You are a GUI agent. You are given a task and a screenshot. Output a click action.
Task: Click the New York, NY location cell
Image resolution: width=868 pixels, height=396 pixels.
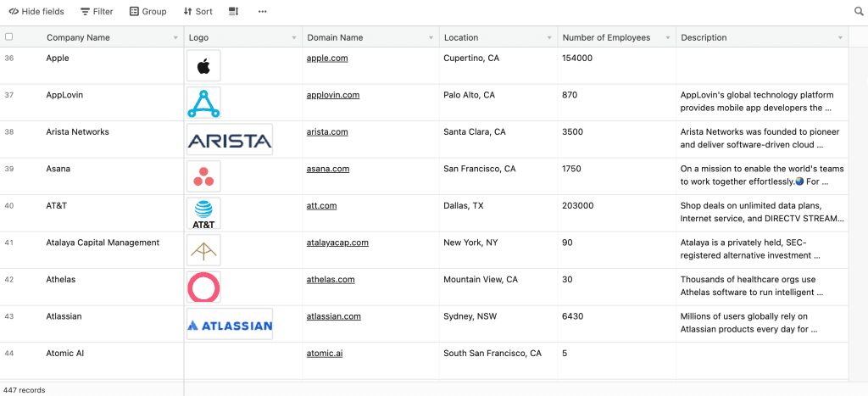click(x=498, y=250)
